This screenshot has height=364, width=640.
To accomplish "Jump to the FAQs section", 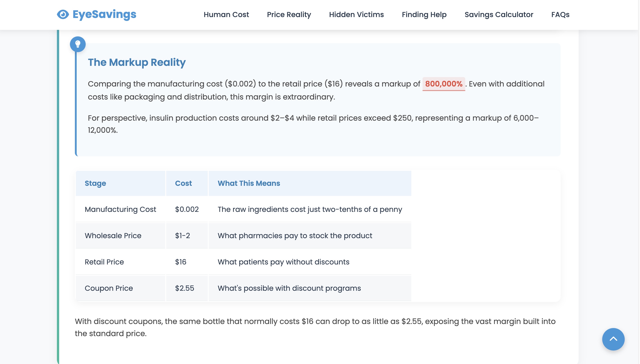I will pyautogui.click(x=560, y=15).
